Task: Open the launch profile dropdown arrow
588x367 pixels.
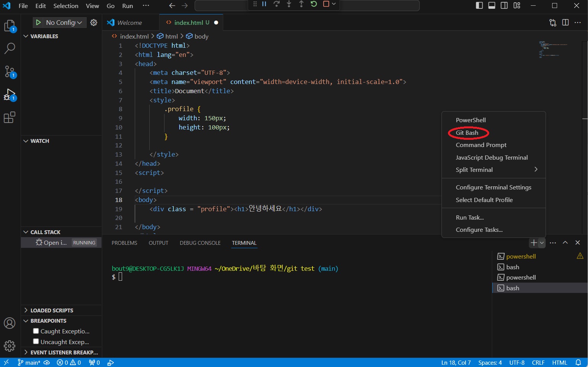Action: pos(542,243)
